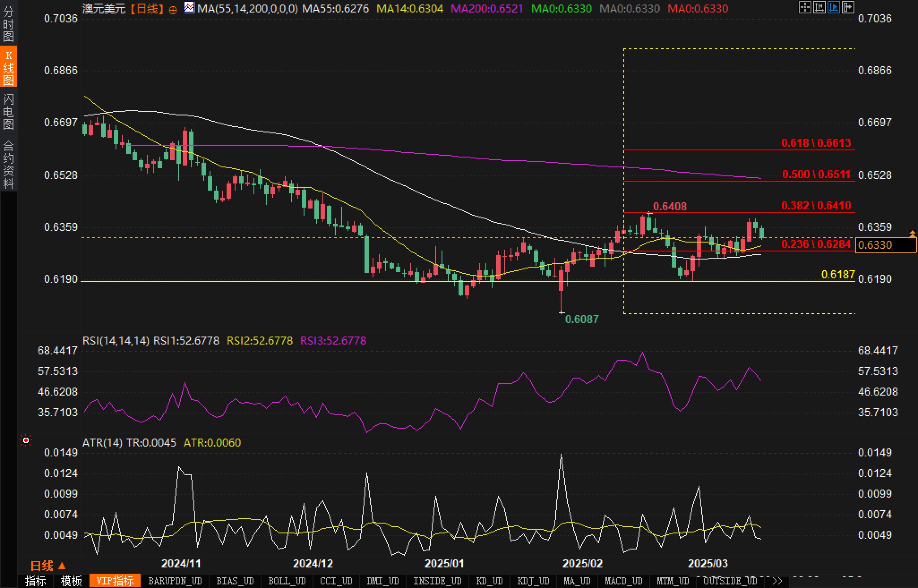Select MTM_UD indicator
The height and width of the screenshot is (588, 918).
(x=673, y=581)
